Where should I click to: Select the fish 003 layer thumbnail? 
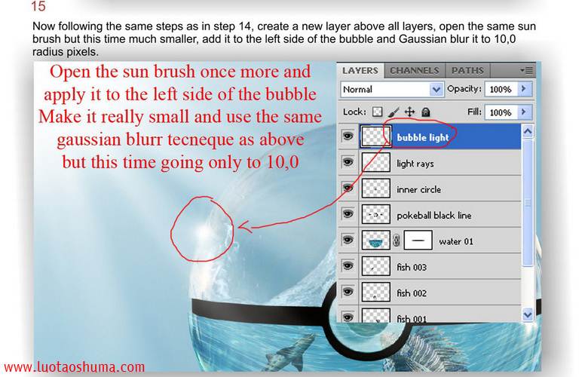pos(375,266)
